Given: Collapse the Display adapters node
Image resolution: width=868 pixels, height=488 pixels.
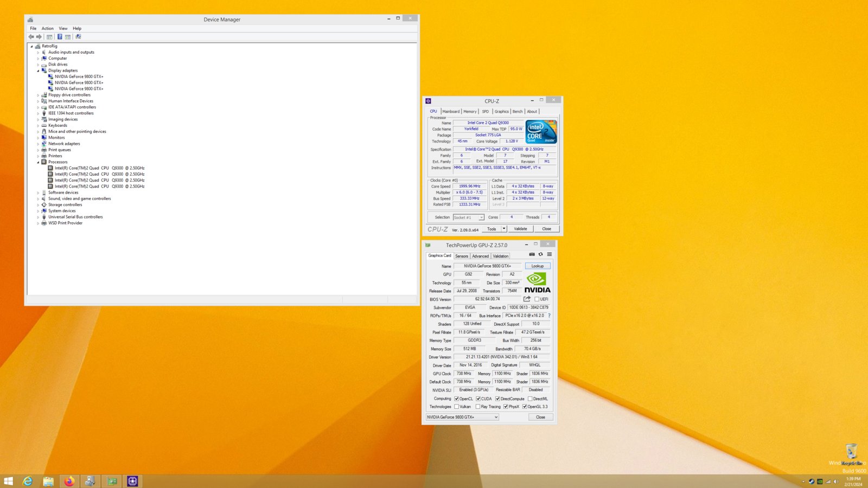Looking at the screenshot, I should (38, 70).
